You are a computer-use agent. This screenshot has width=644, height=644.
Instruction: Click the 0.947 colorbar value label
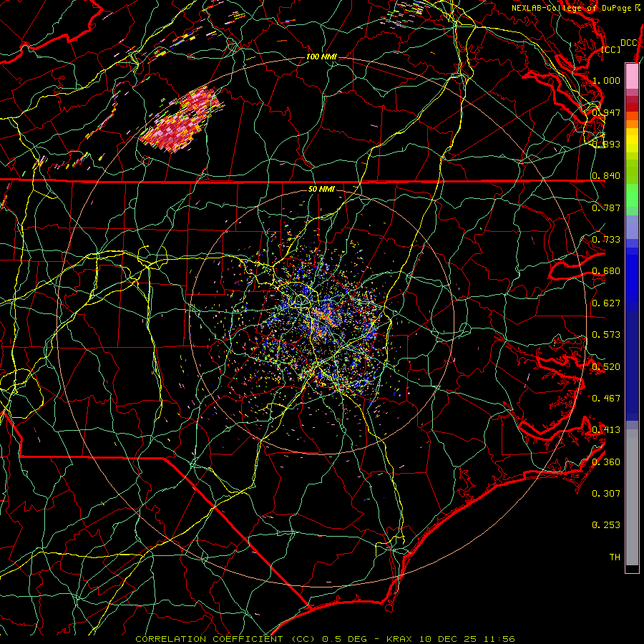coord(606,112)
